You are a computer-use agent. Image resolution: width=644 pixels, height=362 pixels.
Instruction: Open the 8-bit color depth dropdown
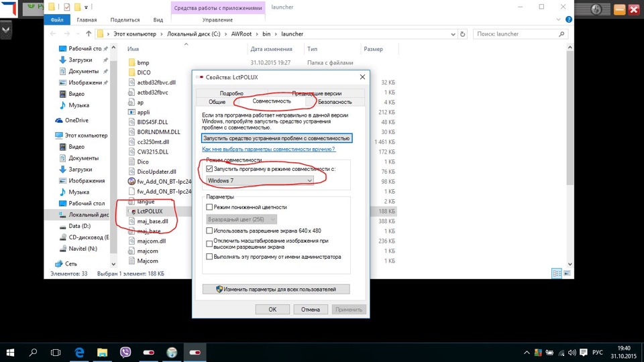241,220
